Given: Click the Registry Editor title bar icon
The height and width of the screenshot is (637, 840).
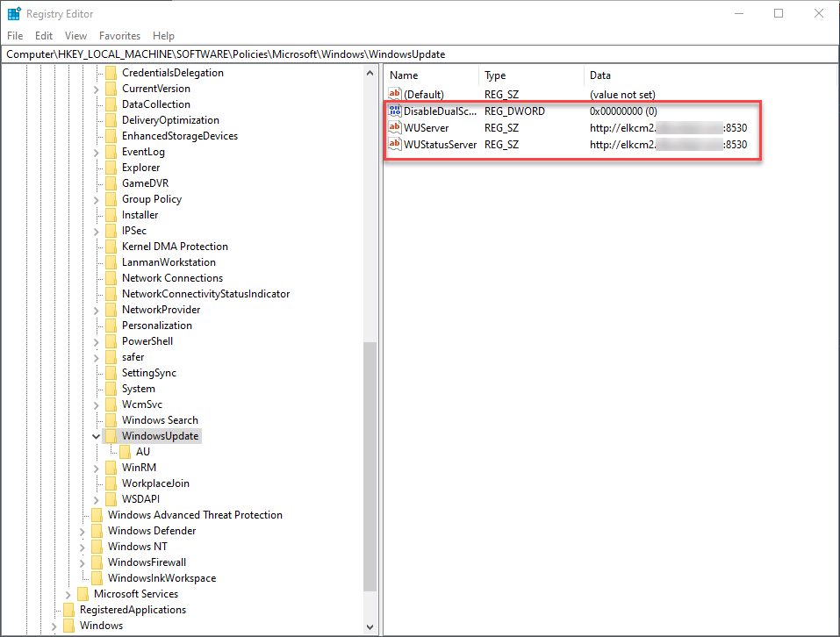Looking at the screenshot, I should 14,13.
